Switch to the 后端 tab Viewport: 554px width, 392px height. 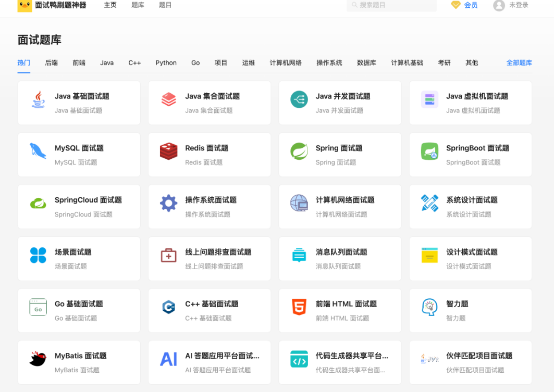[51, 63]
